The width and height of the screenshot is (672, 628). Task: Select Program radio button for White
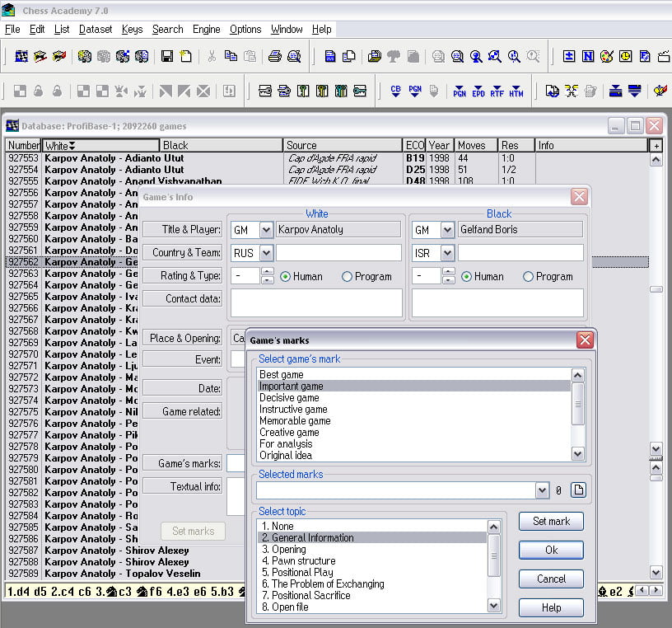(x=347, y=276)
